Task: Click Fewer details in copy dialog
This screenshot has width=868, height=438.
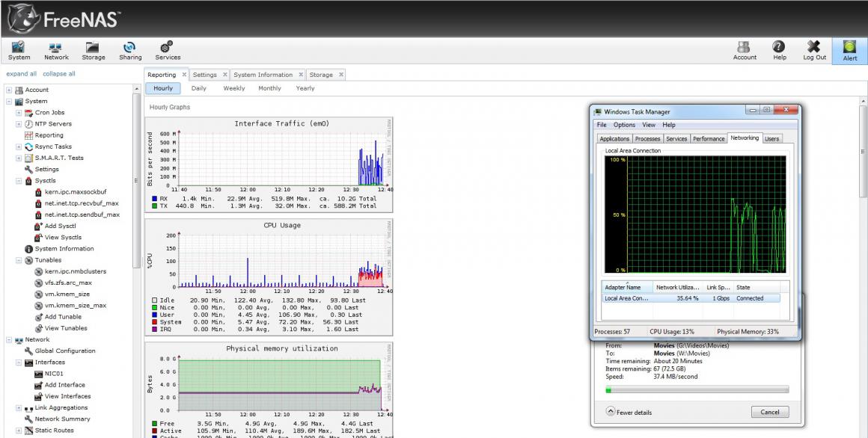Action: click(629, 412)
